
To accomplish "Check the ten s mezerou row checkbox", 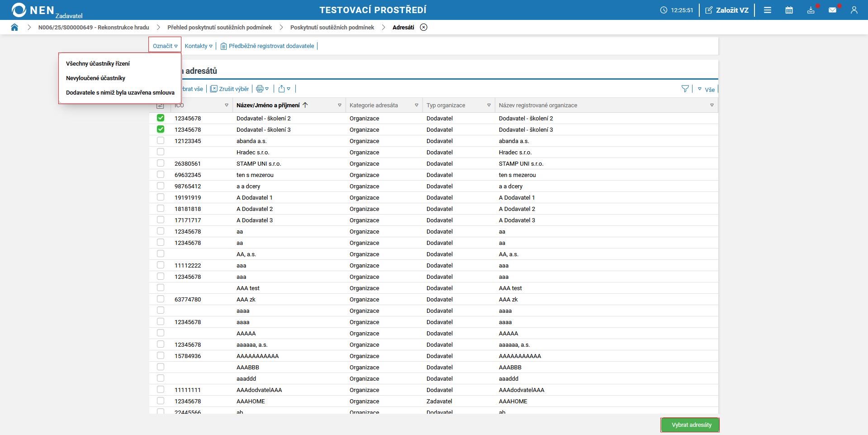I will pyautogui.click(x=161, y=174).
